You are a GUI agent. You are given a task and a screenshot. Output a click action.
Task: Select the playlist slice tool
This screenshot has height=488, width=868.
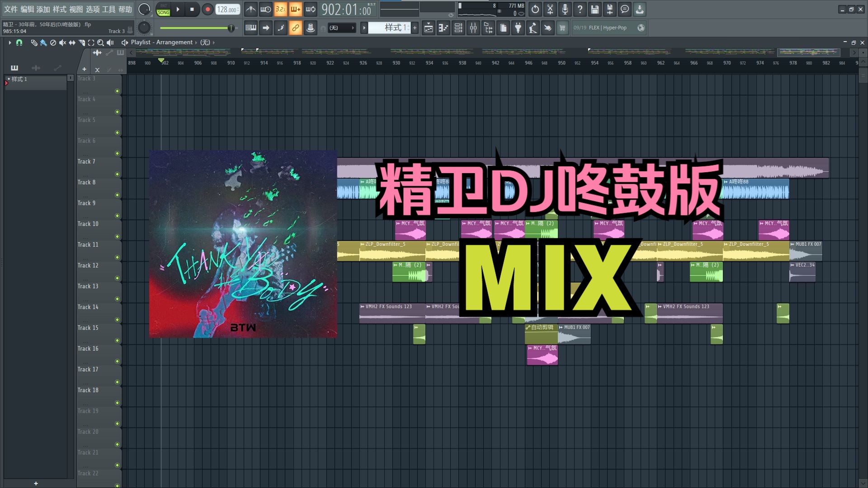click(82, 42)
